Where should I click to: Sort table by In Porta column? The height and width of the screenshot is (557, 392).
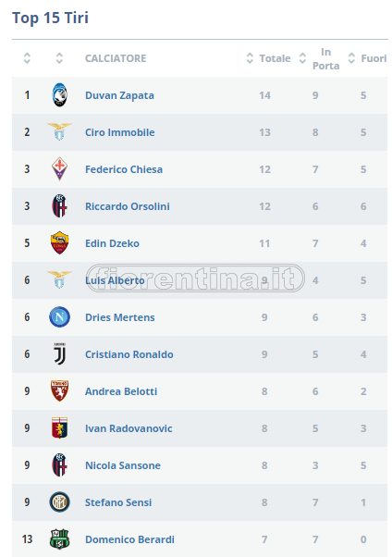coord(319,58)
